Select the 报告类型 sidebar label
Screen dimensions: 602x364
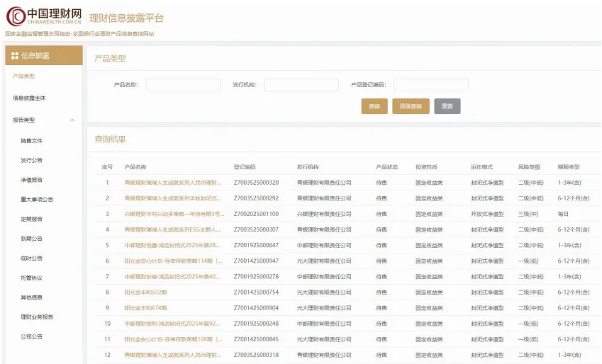click(x=24, y=120)
